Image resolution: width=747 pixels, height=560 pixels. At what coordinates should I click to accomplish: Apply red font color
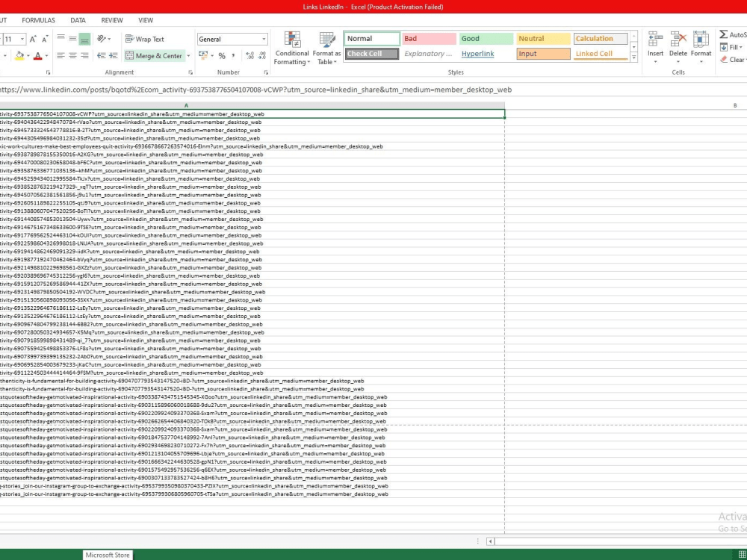[38, 56]
